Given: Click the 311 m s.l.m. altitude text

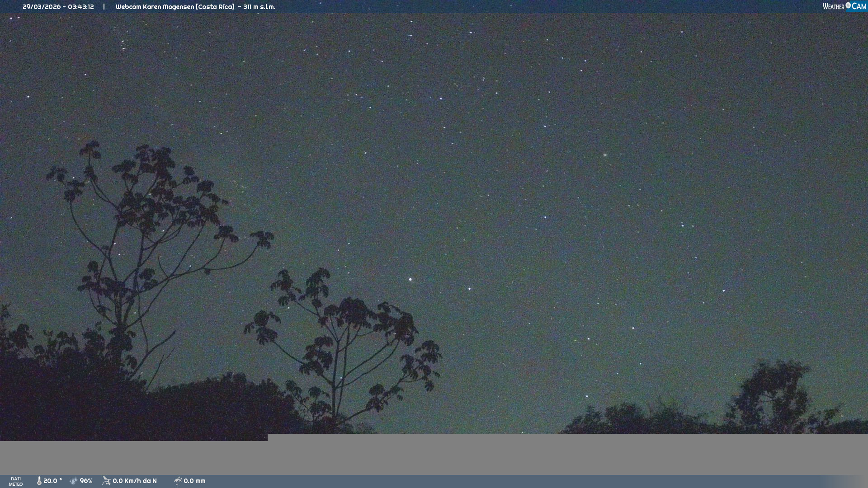Looking at the screenshot, I should click(x=259, y=7).
